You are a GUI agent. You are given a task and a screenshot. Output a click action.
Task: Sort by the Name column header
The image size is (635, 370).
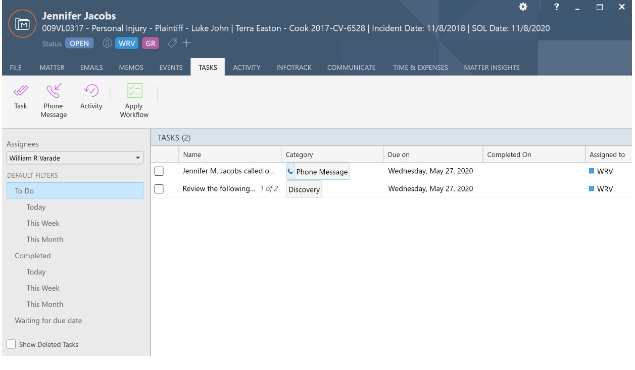coord(230,154)
